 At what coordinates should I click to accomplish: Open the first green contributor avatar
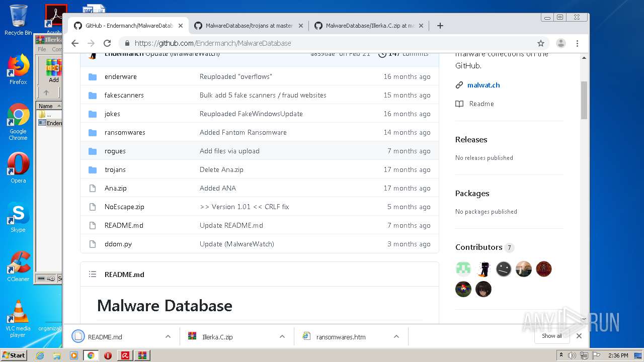[463, 269]
